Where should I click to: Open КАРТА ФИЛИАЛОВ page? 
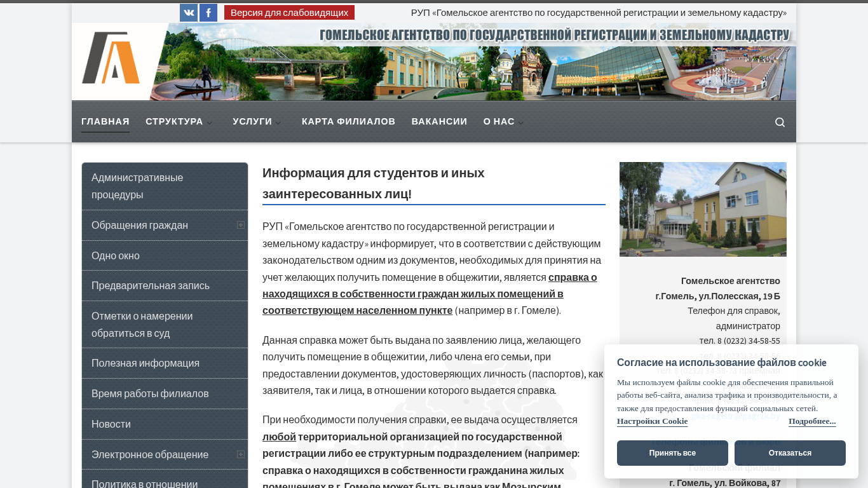tap(348, 121)
